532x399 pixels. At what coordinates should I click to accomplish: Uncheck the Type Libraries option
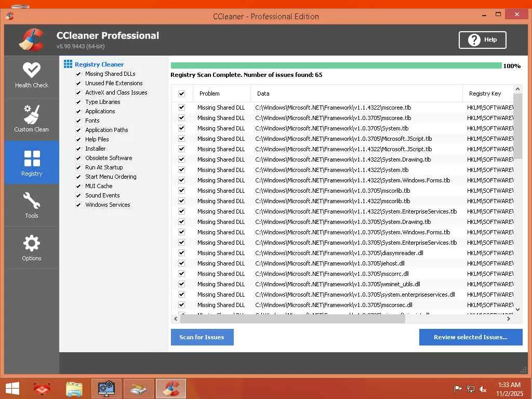78,102
